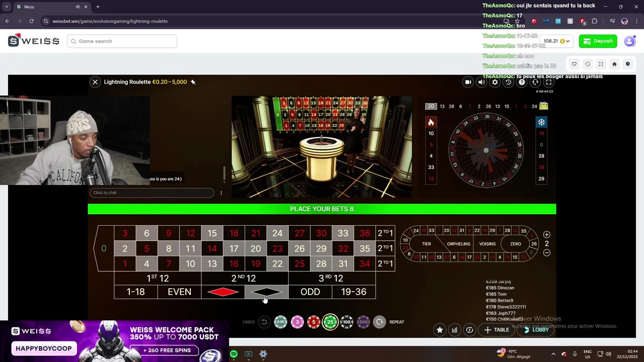Bet on the ORPHELINS racetrack section
644x362 pixels.
(458, 244)
